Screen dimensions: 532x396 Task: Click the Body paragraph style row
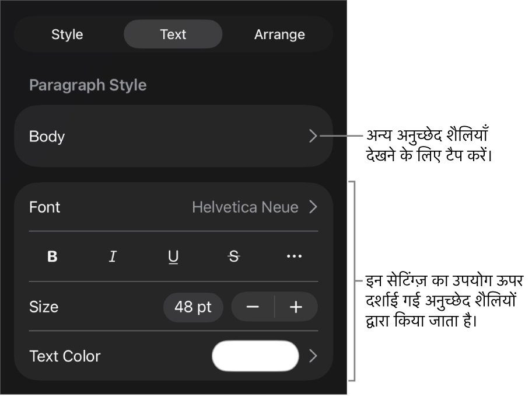click(x=163, y=136)
